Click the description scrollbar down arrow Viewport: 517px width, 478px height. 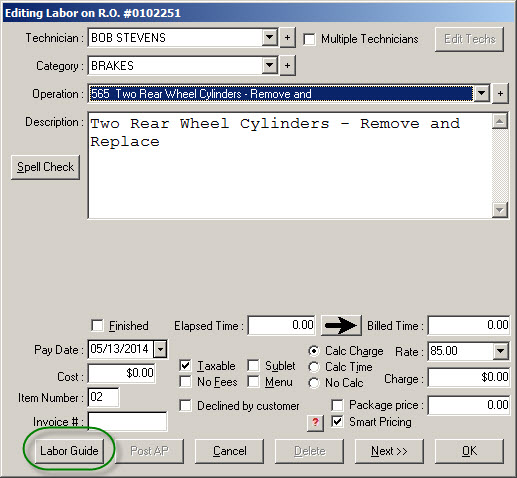[x=500, y=210]
